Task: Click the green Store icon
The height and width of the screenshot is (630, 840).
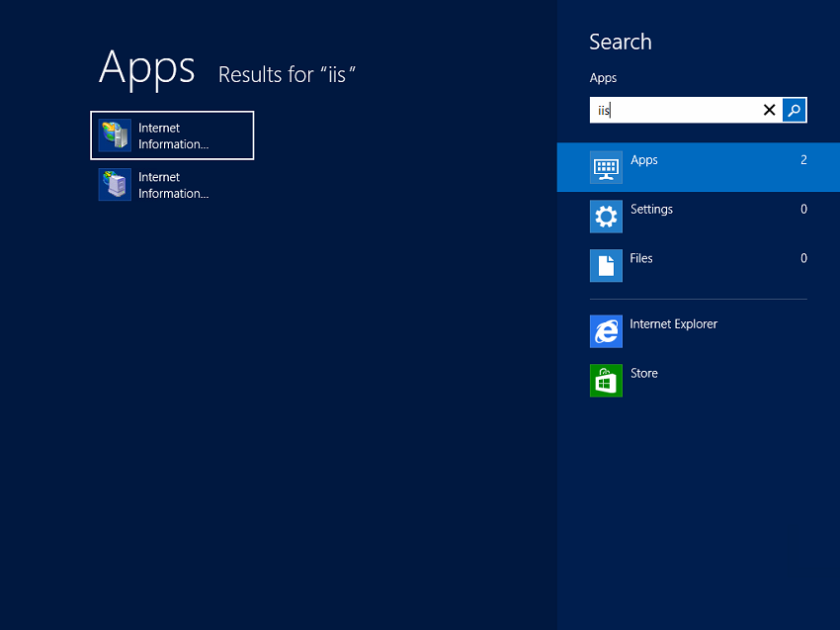Action: pyautogui.click(x=606, y=381)
